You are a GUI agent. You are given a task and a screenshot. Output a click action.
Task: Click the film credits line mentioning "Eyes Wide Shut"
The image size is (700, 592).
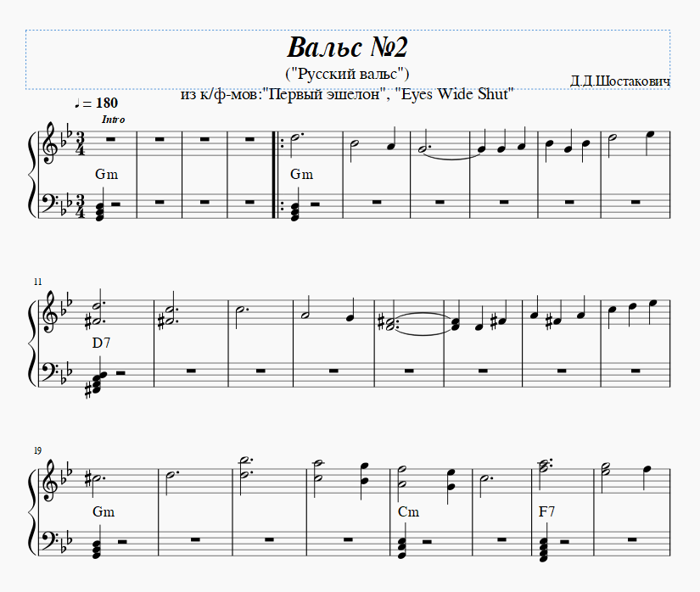point(347,94)
